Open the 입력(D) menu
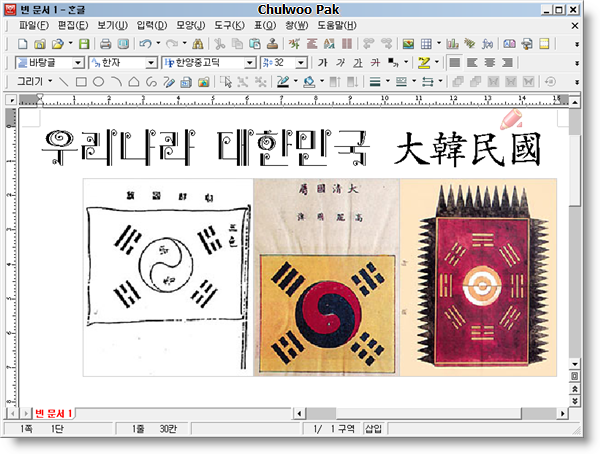 pos(152,25)
